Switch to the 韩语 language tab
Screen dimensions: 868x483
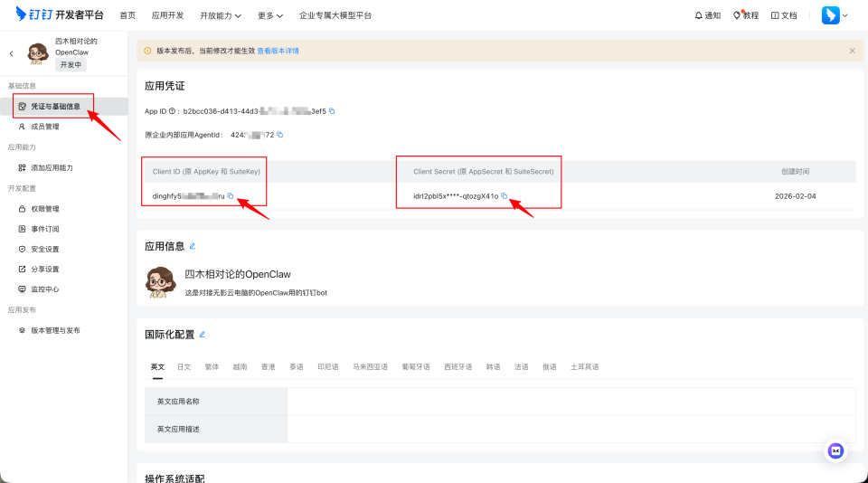point(494,366)
